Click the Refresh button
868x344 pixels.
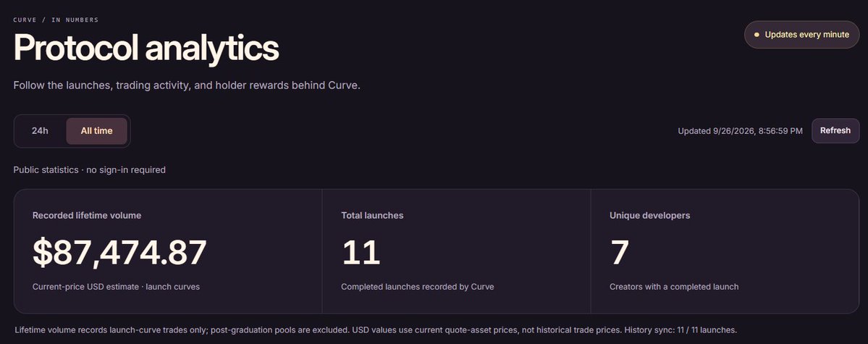[x=835, y=131]
